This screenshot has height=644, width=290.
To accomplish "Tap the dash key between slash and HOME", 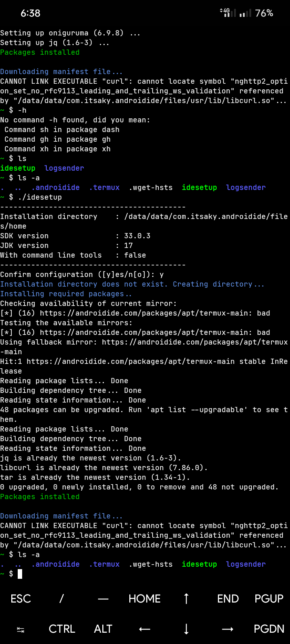I will pyautogui.click(x=103, y=599).
